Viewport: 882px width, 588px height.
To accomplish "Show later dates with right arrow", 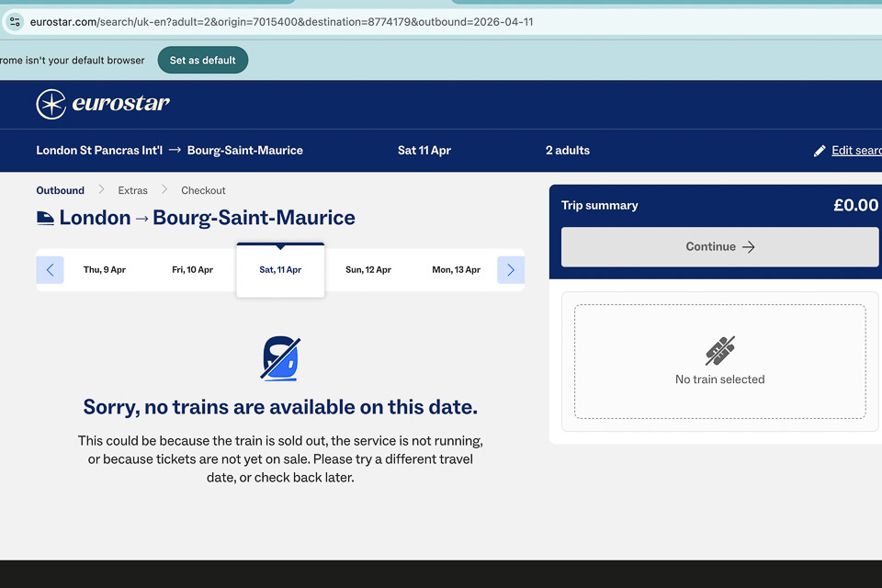I will pos(511,270).
